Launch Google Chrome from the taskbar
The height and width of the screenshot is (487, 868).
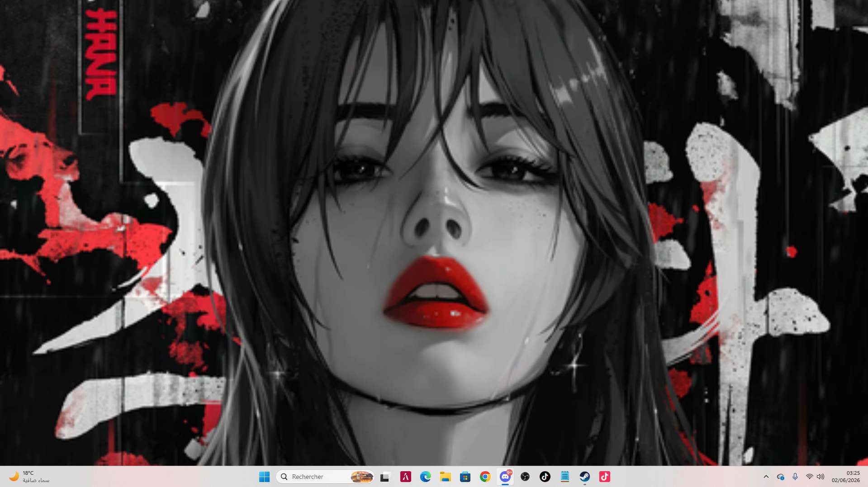pyautogui.click(x=485, y=477)
